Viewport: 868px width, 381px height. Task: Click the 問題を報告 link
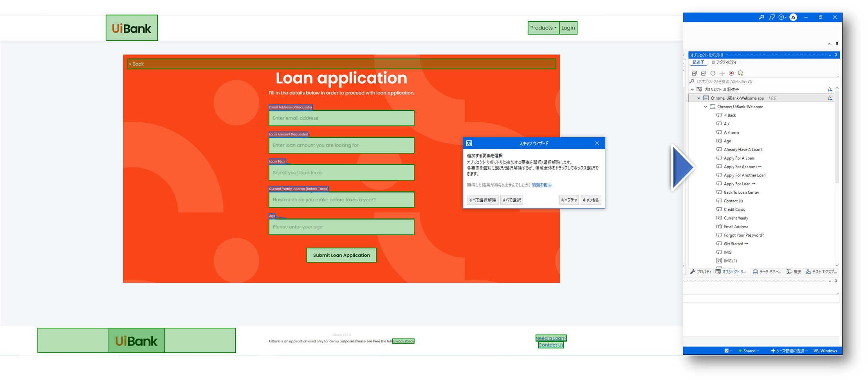(541, 185)
